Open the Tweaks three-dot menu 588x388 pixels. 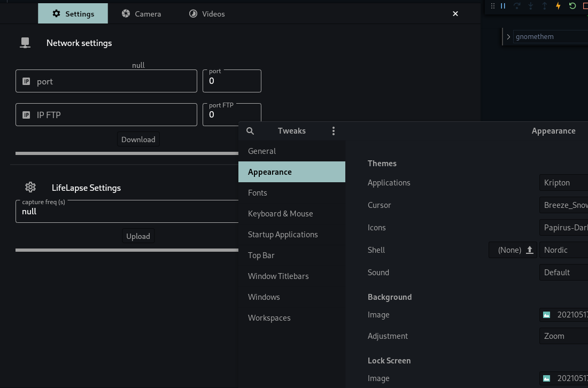pyautogui.click(x=334, y=130)
